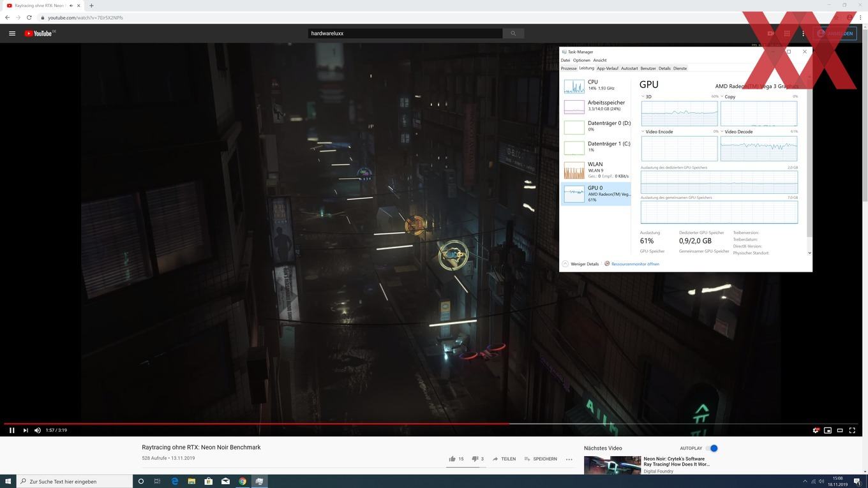Select Datenträger 0 (D:) entry
Screen dimensions: 868x488
595,126
